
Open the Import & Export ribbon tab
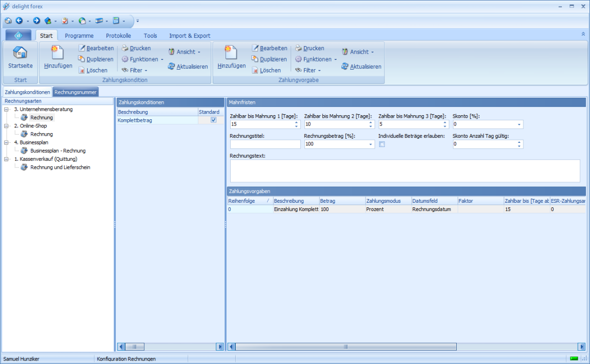tap(190, 36)
